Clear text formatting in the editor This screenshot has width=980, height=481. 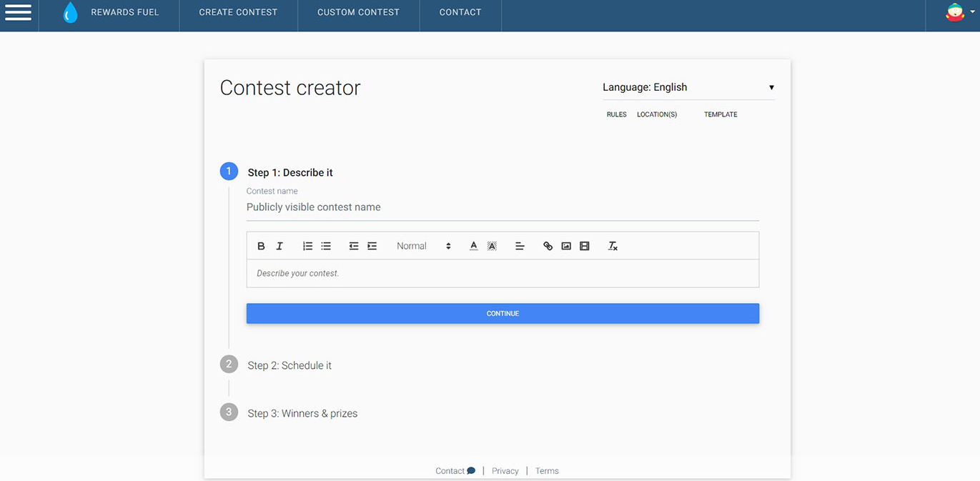(613, 246)
